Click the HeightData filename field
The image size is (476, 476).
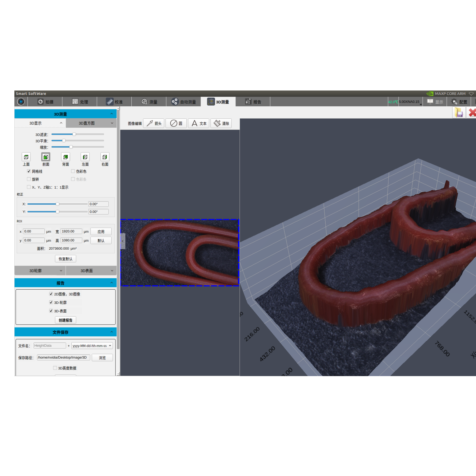click(x=50, y=345)
